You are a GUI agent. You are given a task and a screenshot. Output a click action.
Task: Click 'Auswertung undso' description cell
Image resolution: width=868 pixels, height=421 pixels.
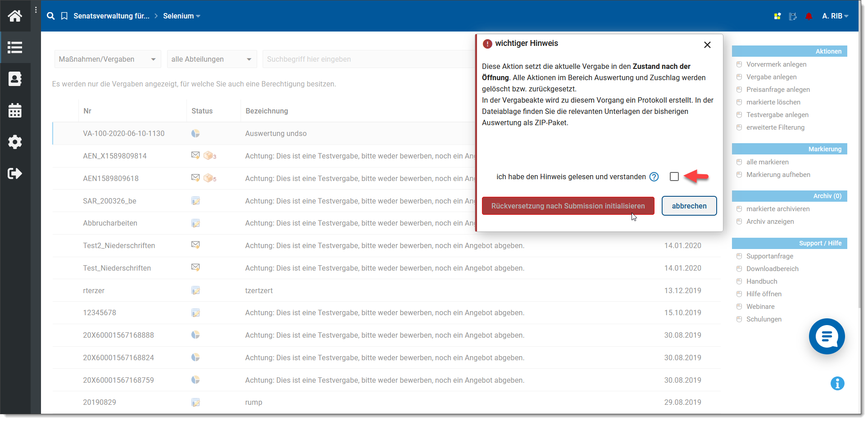(276, 133)
